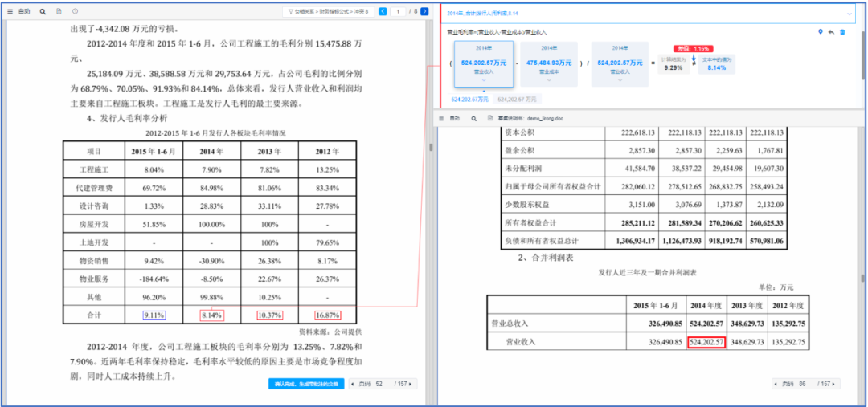The width and height of the screenshot is (868, 407).
Task: Click the 资料来源：公司提供 note
Action: coord(330,332)
